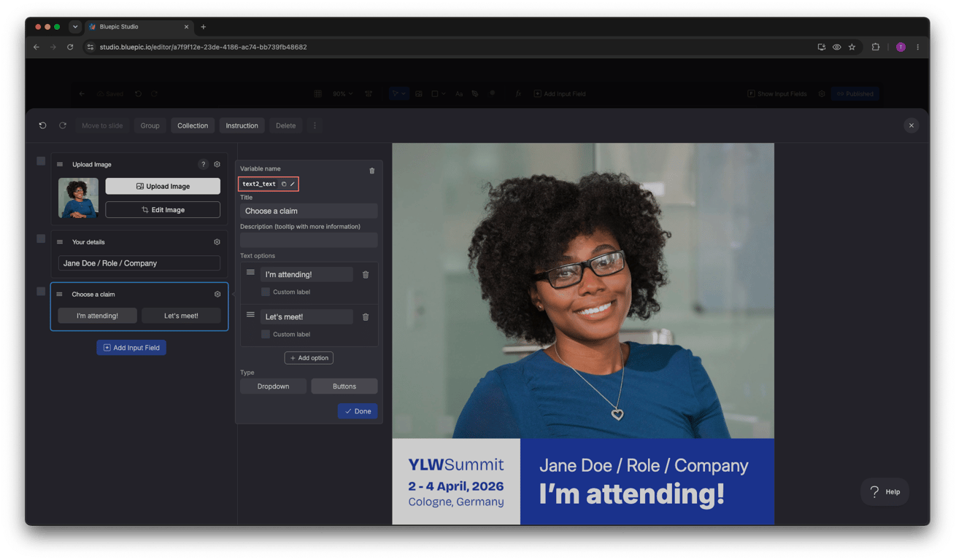Viewport: 956px width, 560px height.
Task: Click the Done button
Action: tap(358, 411)
